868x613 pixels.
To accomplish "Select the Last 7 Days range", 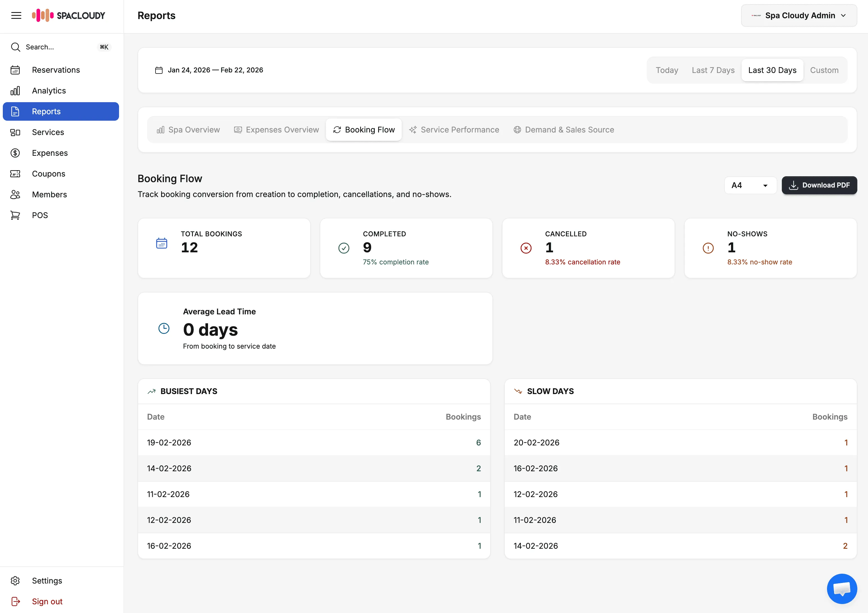I will pos(713,70).
